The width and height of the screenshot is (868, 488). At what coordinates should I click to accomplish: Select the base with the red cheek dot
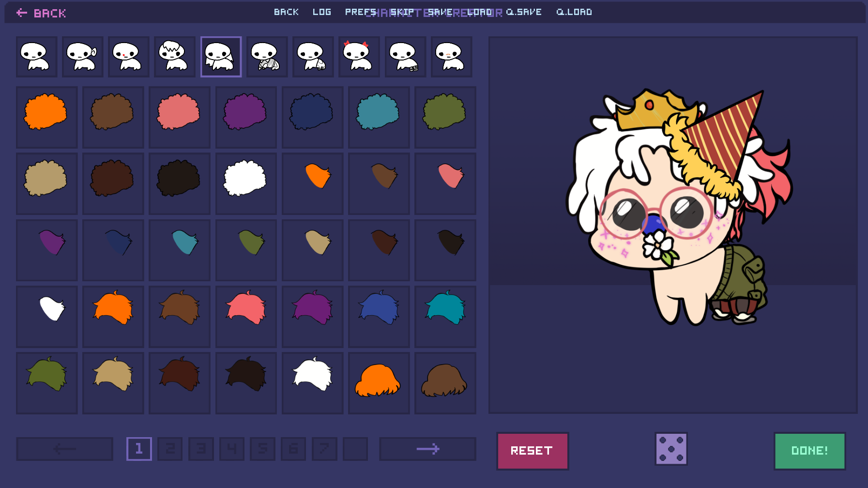coord(128,57)
